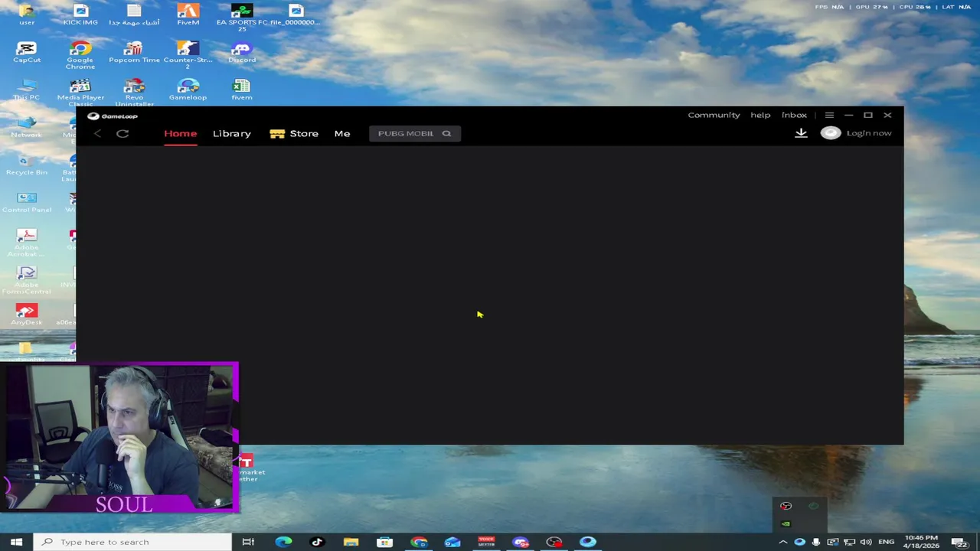Viewport: 980px width, 551px height.
Task: Open File Explorer from the taskbar
Action: point(351,542)
